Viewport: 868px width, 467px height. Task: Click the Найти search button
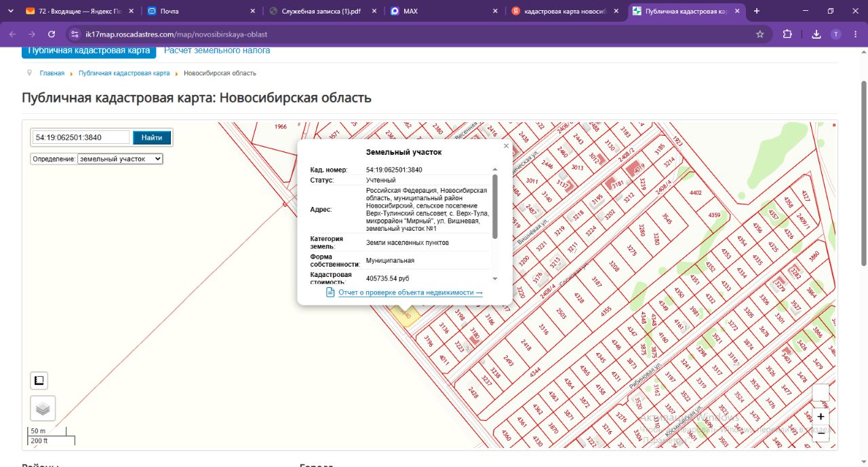(x=152, y=138)
